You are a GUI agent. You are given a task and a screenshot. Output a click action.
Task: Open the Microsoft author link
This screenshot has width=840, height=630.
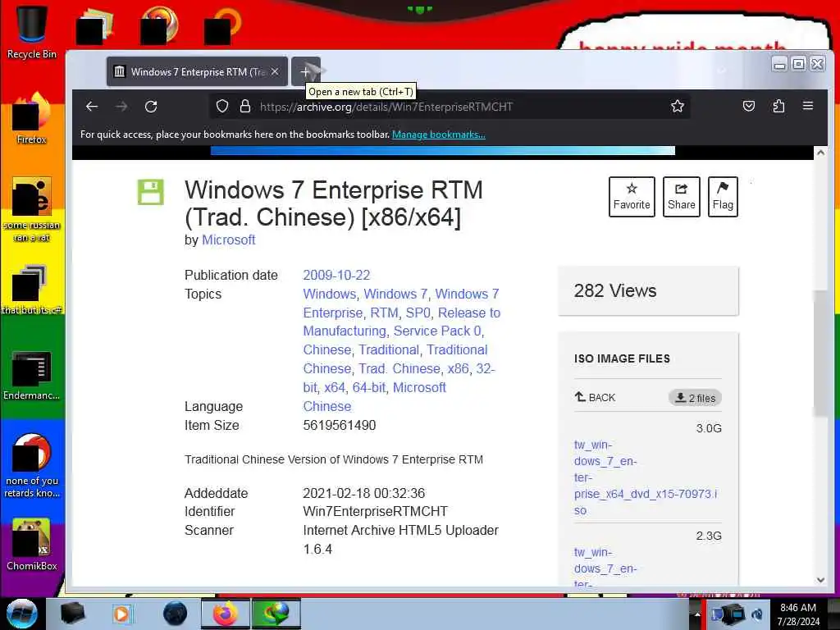point(228,240)
